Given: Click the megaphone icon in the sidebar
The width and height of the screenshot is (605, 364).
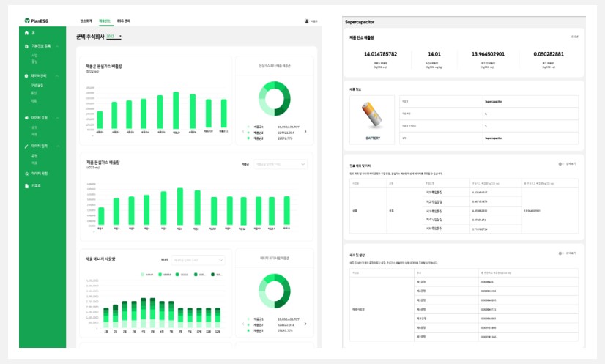Looking at the screenshot, I should coord(26,117).
